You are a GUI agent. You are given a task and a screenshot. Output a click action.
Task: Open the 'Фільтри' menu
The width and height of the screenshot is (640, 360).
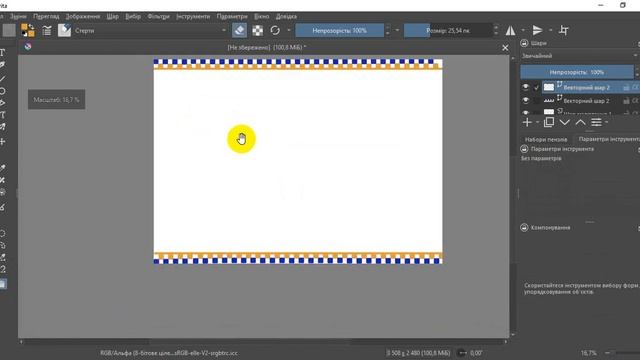coord(158,16)
